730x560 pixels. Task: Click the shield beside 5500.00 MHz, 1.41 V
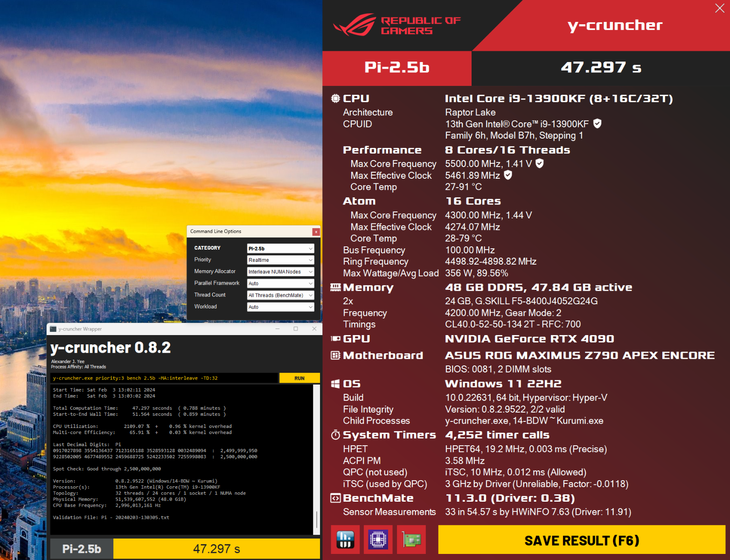[539, 163]
